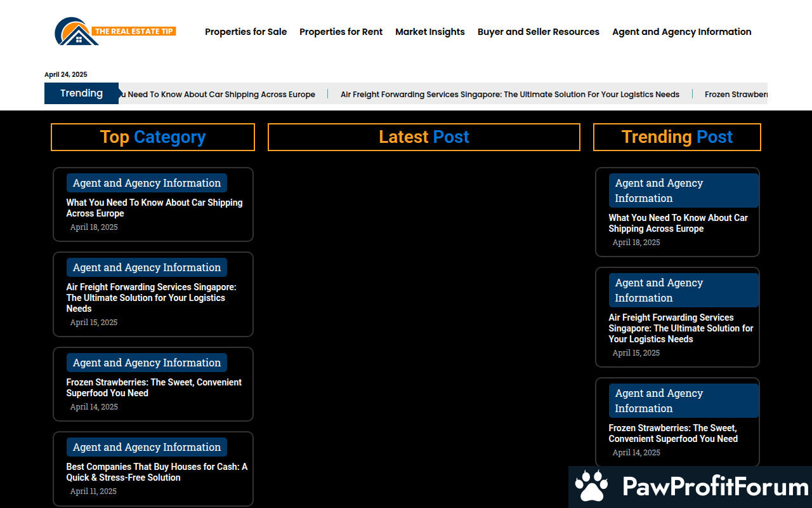Screen dimensions: 812x508
Task: Open Air Freight Forwarding article in Top Category
Action: pyautogui.click(x=151, y=297)
